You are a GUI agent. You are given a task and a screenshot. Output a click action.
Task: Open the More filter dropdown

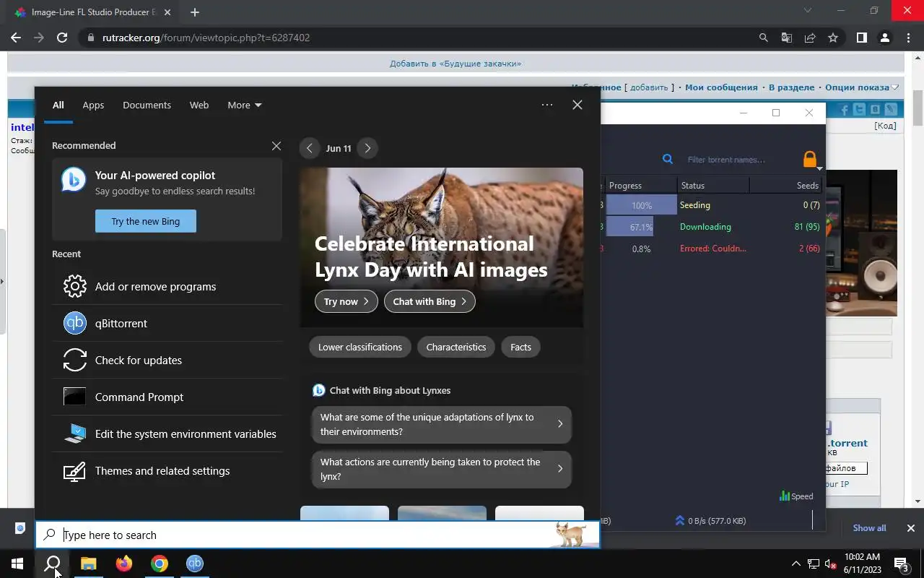click(x=245, y=105)
